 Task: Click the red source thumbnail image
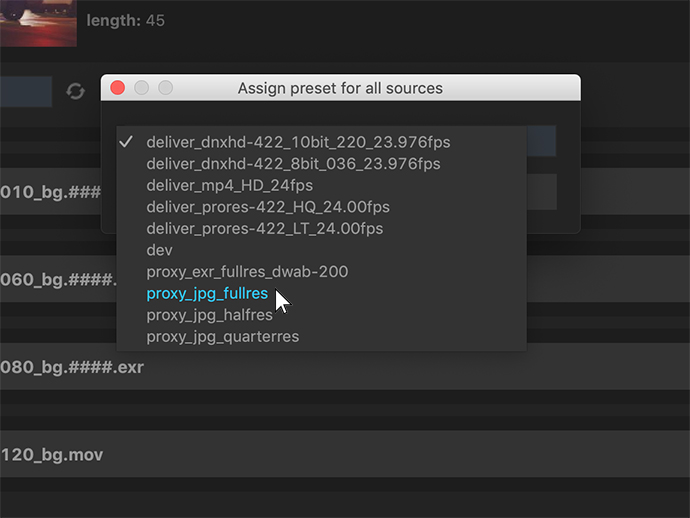tap(37, 22)
